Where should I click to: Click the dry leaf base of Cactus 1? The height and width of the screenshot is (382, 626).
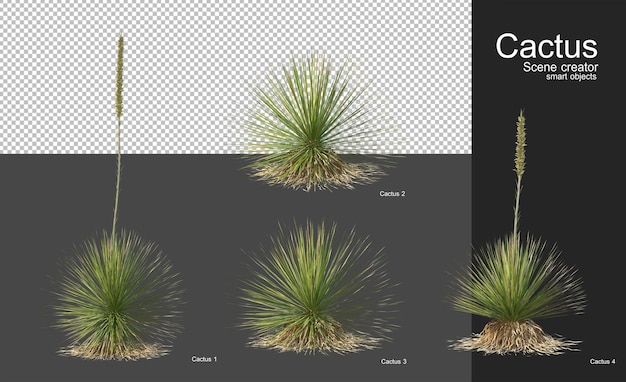tap(114, 351)
